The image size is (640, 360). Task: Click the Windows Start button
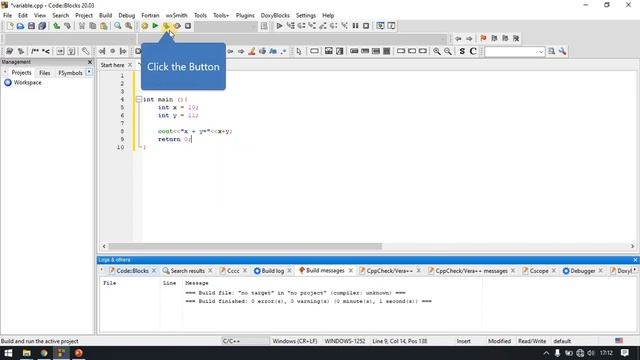[8, 353]
